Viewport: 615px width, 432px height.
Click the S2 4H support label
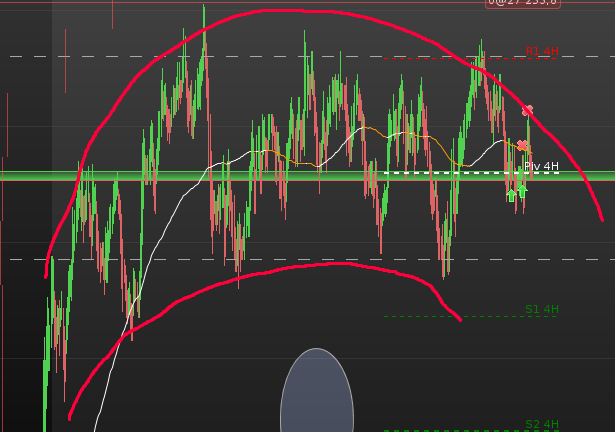coord(542,424)
